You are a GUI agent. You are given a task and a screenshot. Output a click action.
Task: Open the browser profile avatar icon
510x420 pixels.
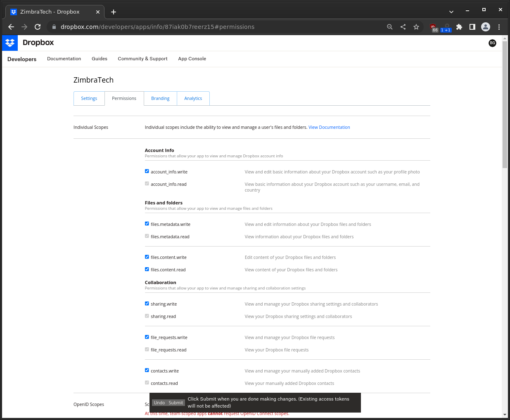point(486,27)
